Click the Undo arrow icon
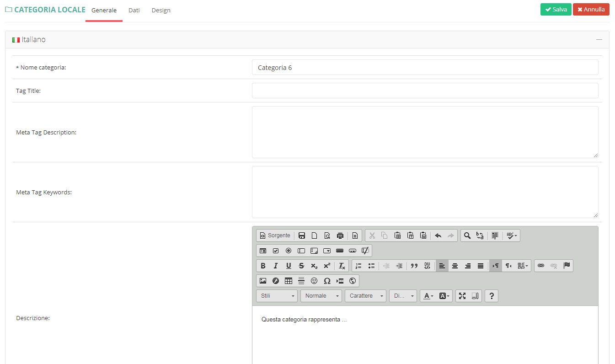615x364 pixels. click(x=438, y=236)
